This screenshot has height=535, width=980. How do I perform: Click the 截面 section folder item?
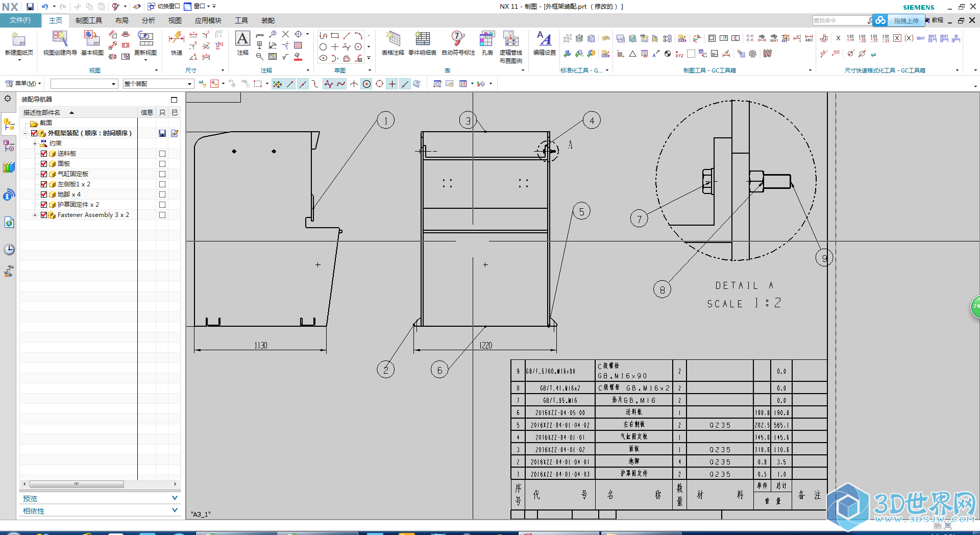tap(46, 123)
